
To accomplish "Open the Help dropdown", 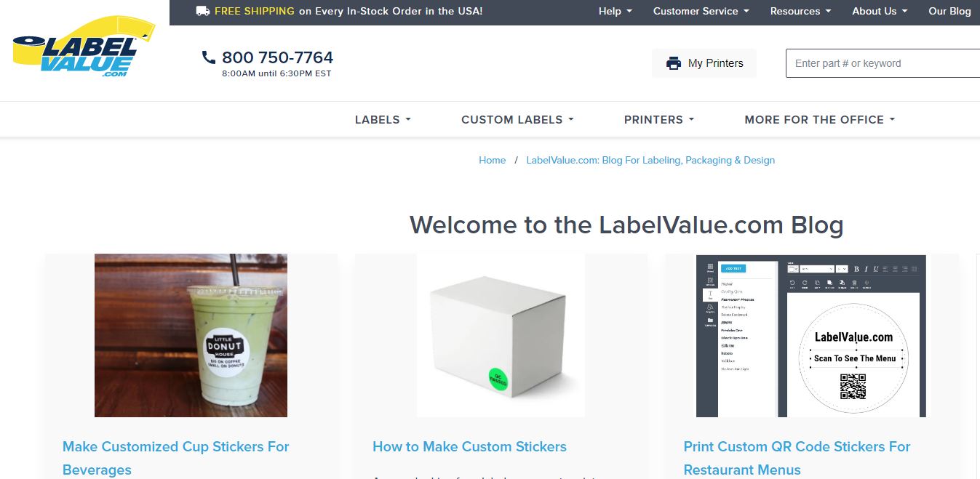I will point(616,11).
